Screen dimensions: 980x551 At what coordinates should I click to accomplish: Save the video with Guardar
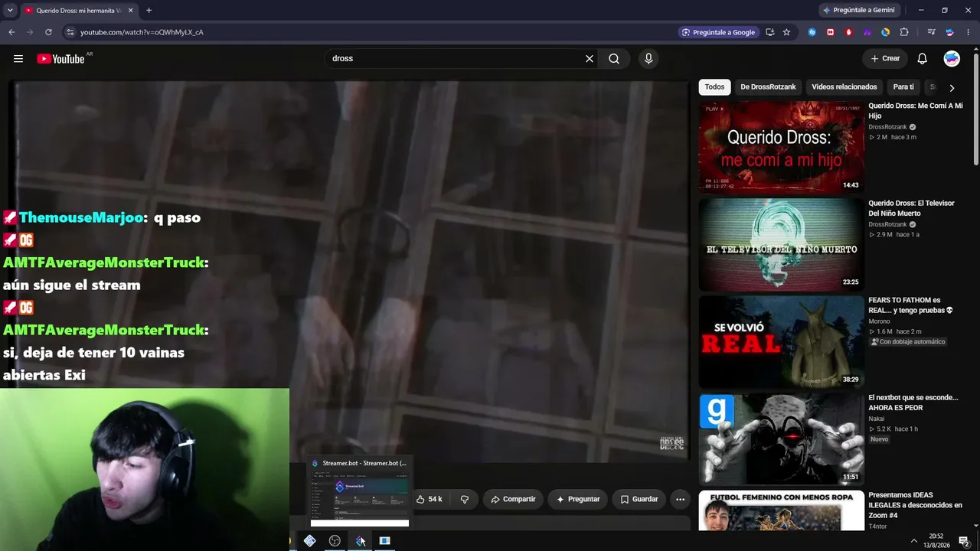[639, 499]
